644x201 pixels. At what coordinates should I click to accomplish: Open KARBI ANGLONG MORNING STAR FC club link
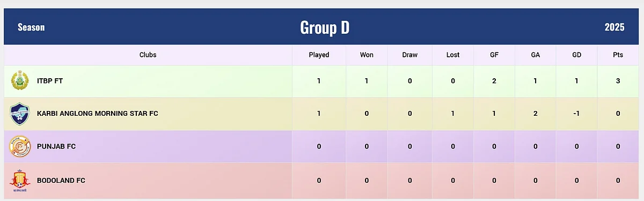98,114
